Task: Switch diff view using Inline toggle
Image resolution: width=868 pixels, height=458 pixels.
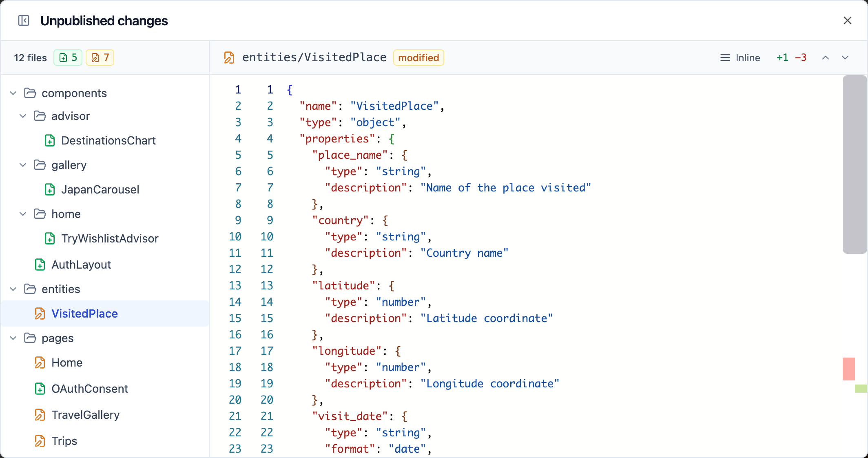Action: pos(740,58)
